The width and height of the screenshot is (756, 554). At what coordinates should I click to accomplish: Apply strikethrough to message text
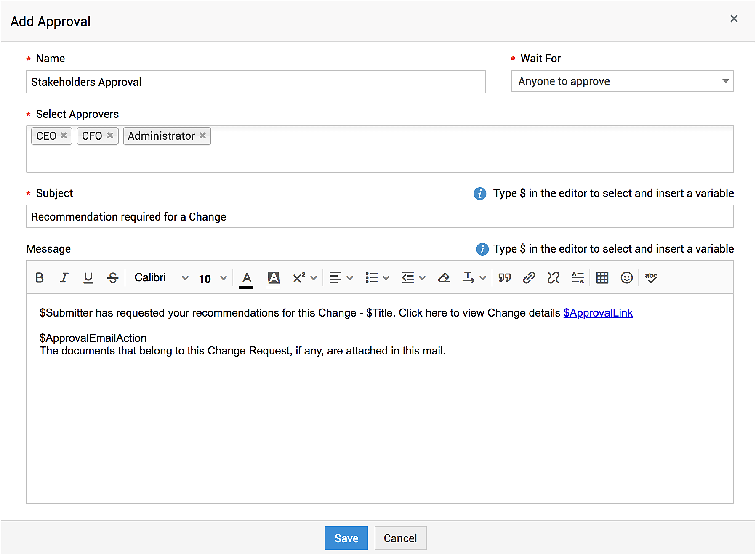(x=112, y=278)
